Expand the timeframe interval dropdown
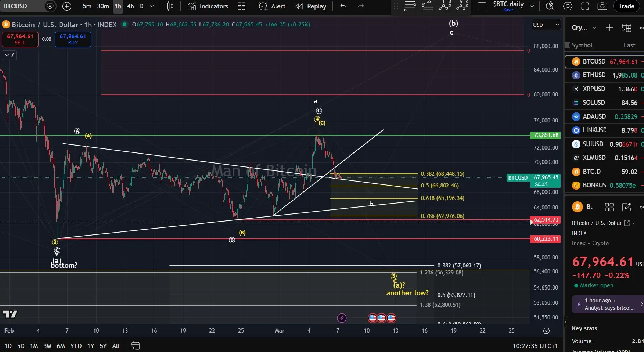The height and width of the screenshot is (352, 644). point(152,6)
